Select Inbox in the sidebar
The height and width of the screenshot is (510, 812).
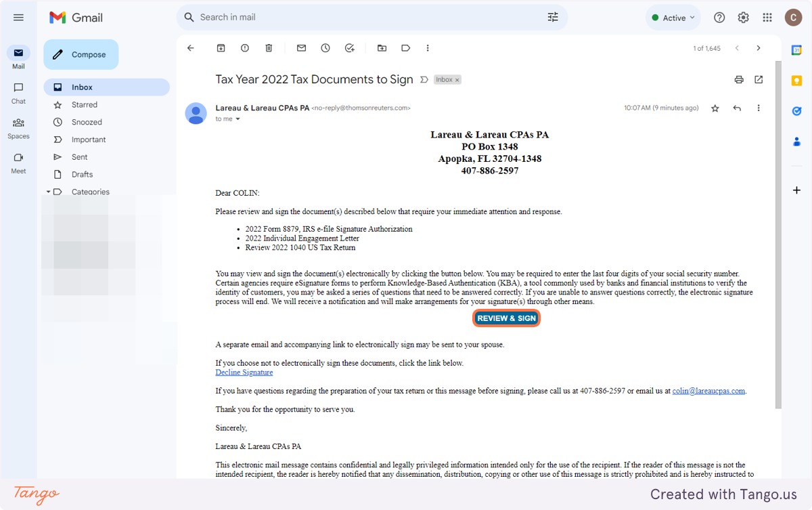click(107, 87)
